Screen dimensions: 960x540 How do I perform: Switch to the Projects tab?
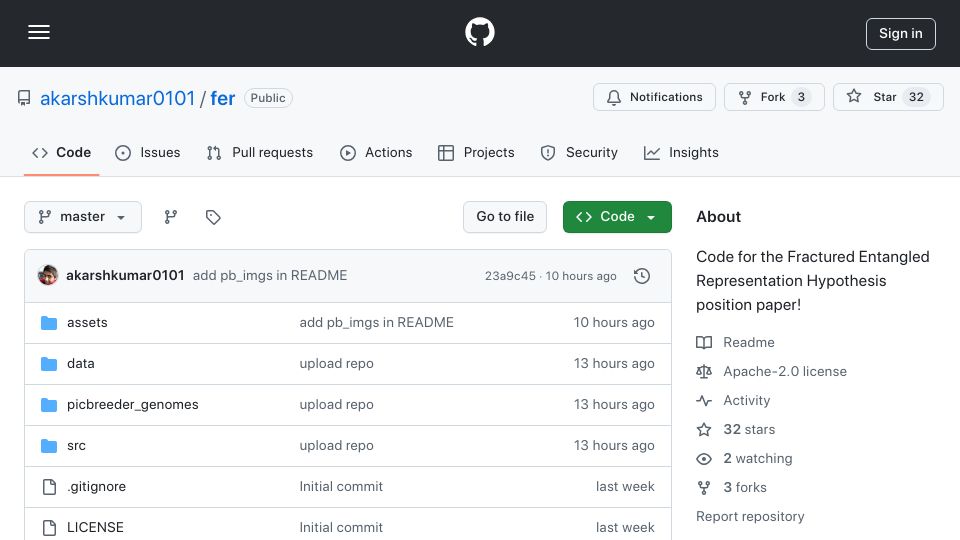click(476, 152)
